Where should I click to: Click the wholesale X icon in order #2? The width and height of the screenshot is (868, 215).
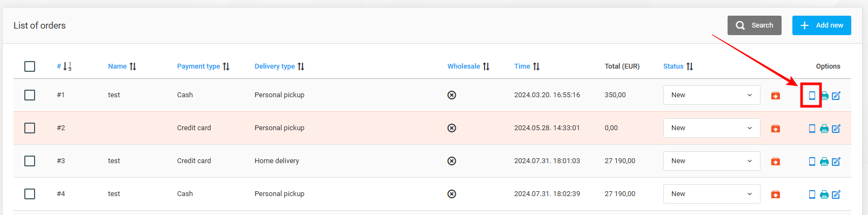tap(452, 128)
